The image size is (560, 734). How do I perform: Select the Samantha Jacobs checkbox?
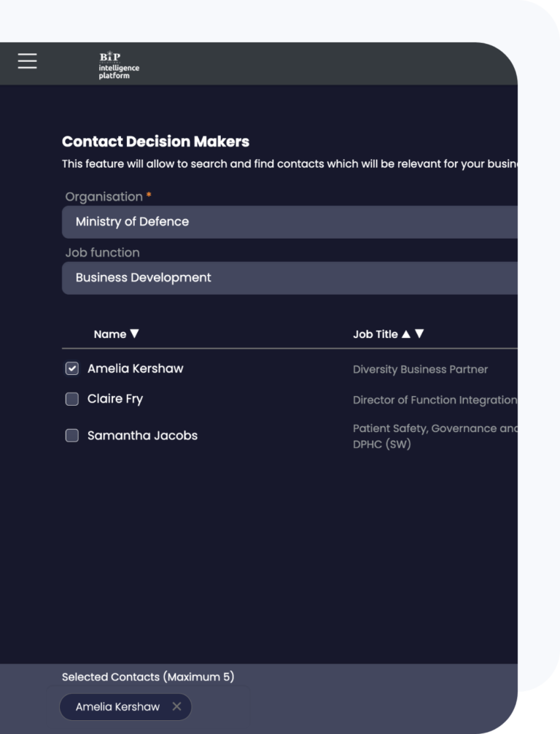click(72, 436)
